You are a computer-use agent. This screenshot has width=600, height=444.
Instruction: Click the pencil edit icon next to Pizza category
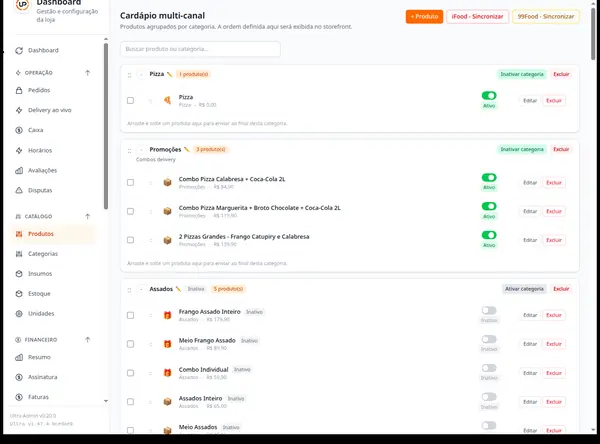170,74
